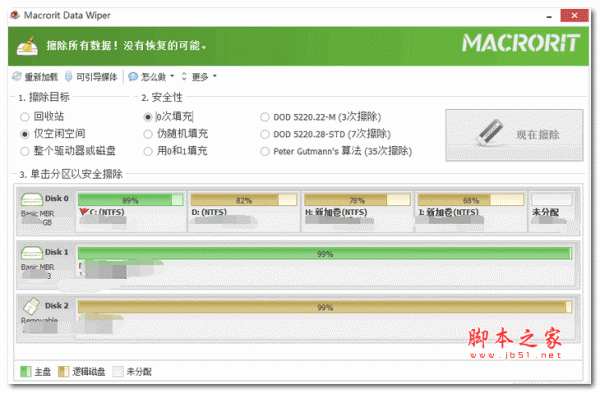Screen dimensions: 600x393
Task: Click the I: 新加卷(NTFS) partition label
Action: pos(448,212)
